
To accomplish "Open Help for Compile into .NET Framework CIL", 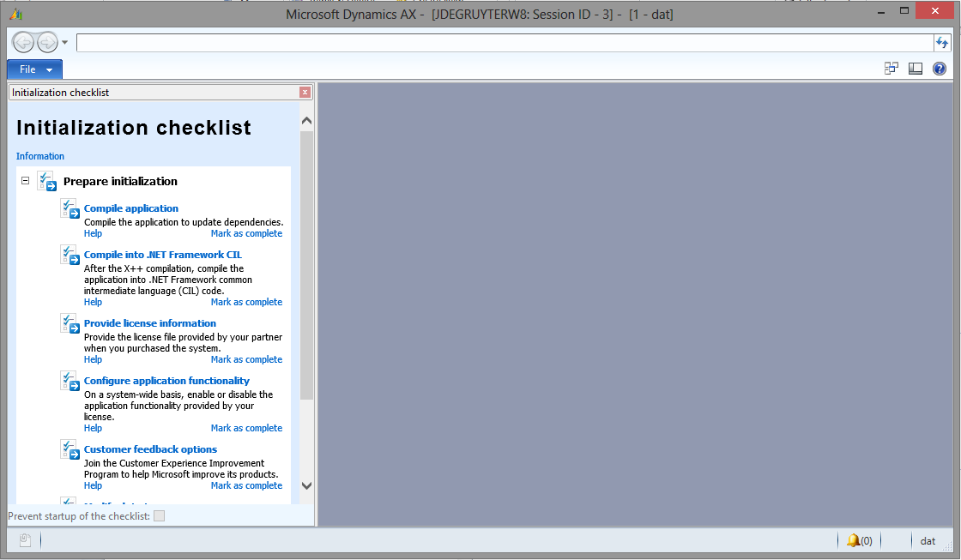I will (x=93, y=302).
